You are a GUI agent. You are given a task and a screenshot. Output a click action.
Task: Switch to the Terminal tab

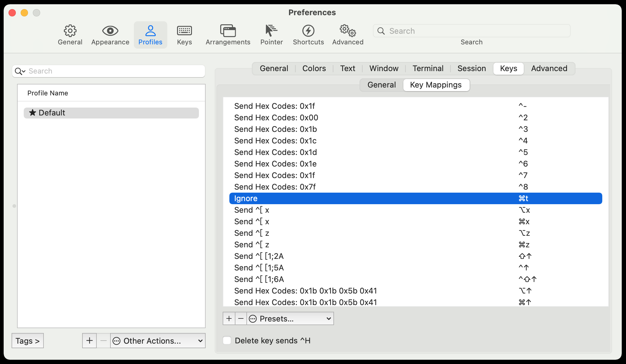tap(428, 68)
